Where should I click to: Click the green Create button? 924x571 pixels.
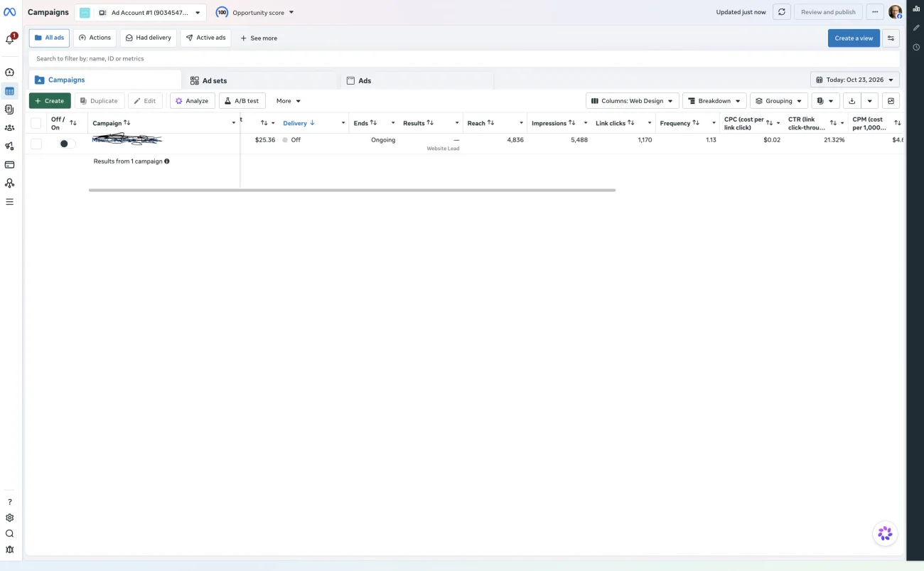50,101
